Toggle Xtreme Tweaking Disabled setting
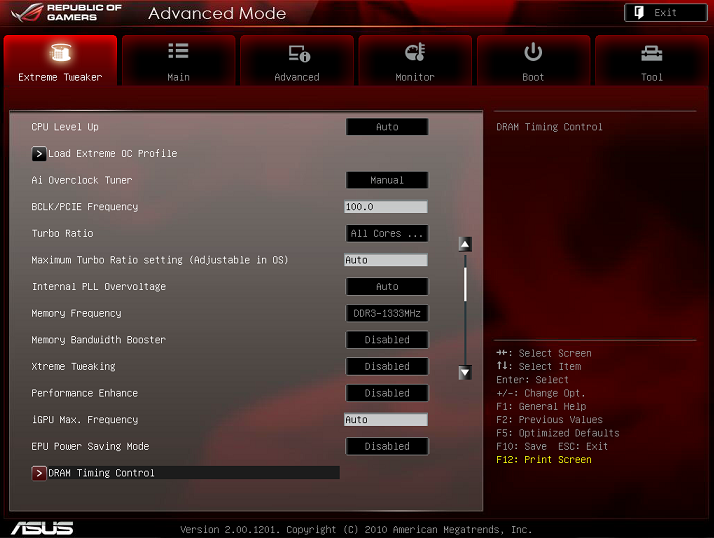This screenshot has width=714, height=538. (387, 367)
